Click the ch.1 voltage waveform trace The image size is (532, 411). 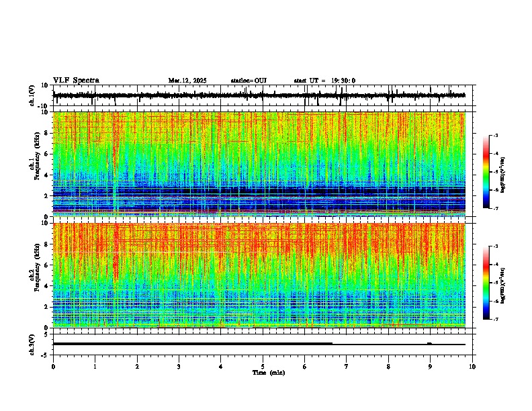[259, 95]
